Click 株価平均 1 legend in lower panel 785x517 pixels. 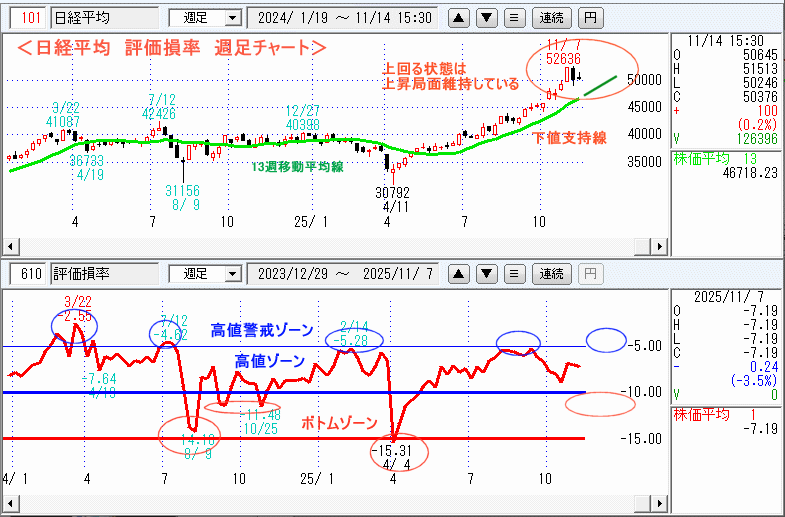coord(715,415)
